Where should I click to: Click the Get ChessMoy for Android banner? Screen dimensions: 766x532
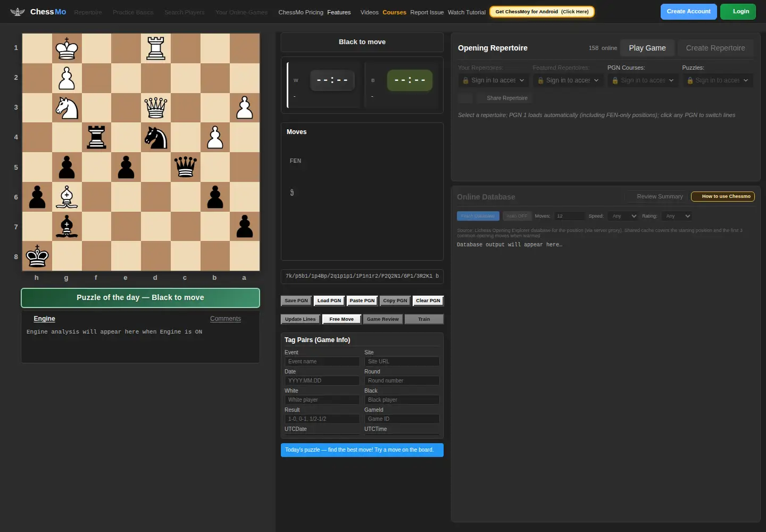[x=542, y=12]
